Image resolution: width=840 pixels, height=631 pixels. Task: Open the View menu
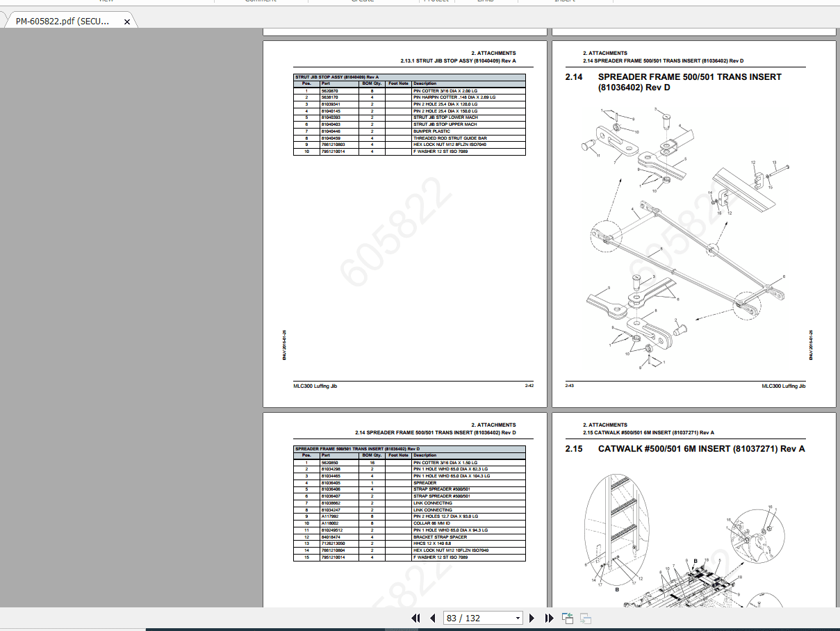tap(107, 2)
